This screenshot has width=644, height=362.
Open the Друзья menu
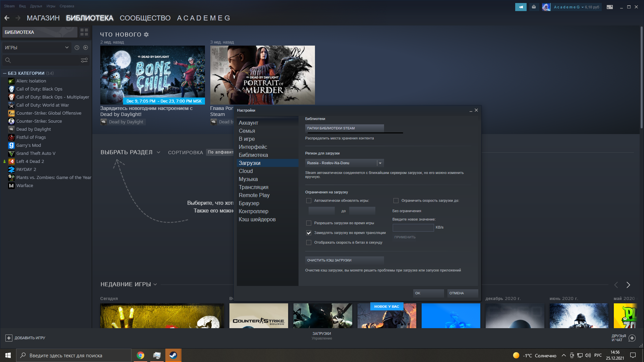click(x=36, y=6)
